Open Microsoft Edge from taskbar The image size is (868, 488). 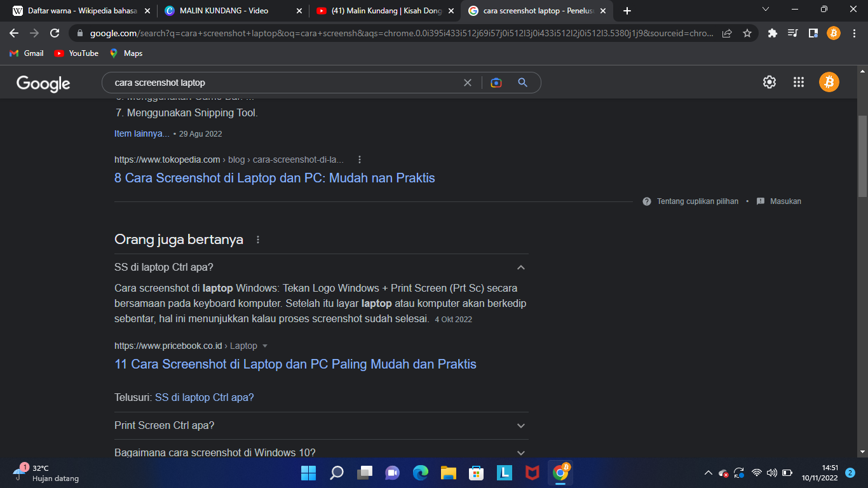[x=421, y=473]
